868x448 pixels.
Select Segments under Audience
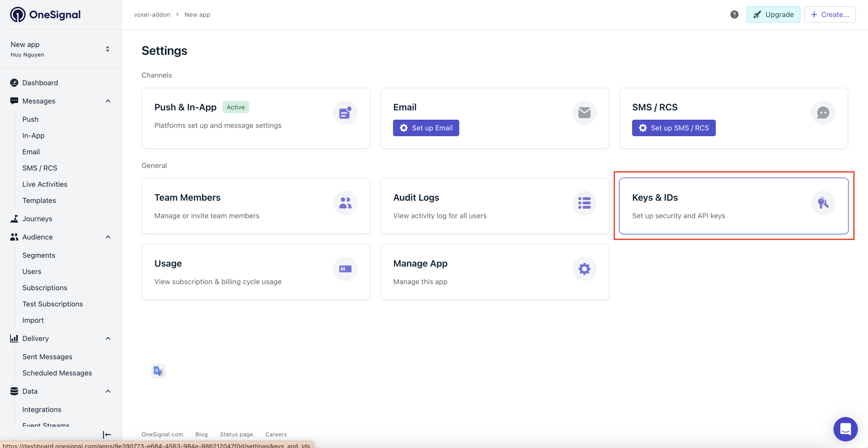pyautogui.click(x=39, y=255)
